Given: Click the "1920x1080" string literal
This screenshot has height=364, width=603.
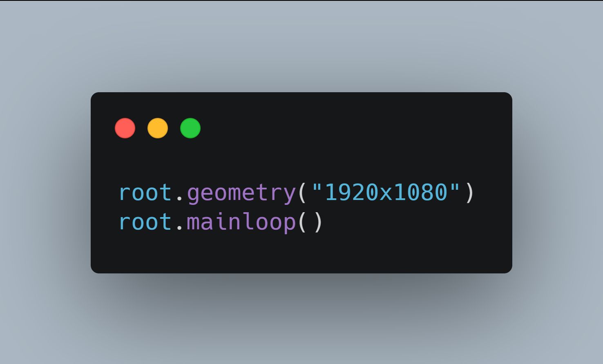Looking at the screenshot, I should tap(386, 192).
